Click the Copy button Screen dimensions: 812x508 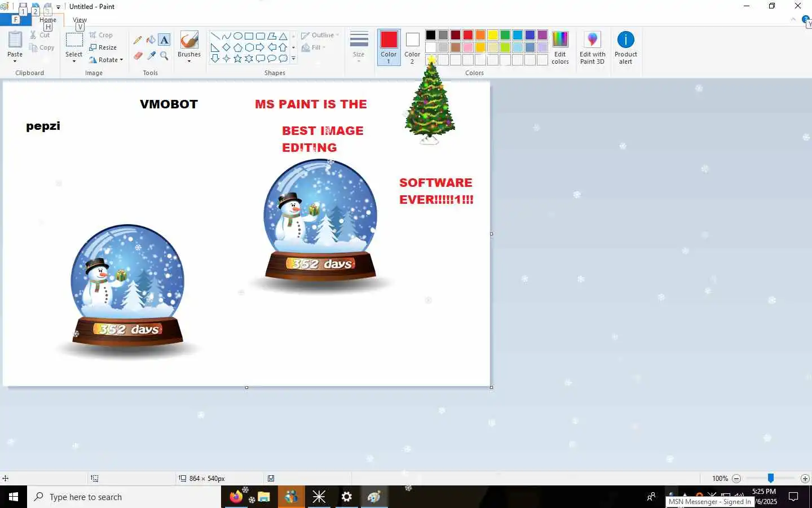point(42,47)
